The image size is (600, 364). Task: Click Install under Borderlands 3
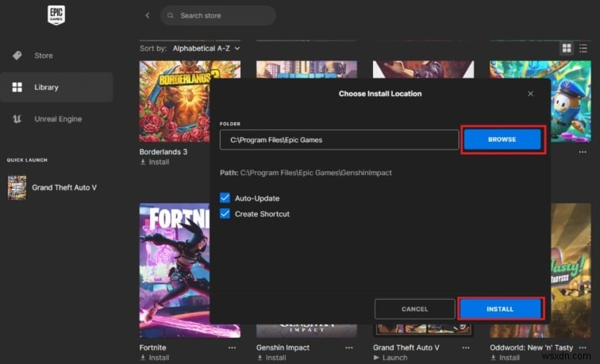(x=155, y=162)
